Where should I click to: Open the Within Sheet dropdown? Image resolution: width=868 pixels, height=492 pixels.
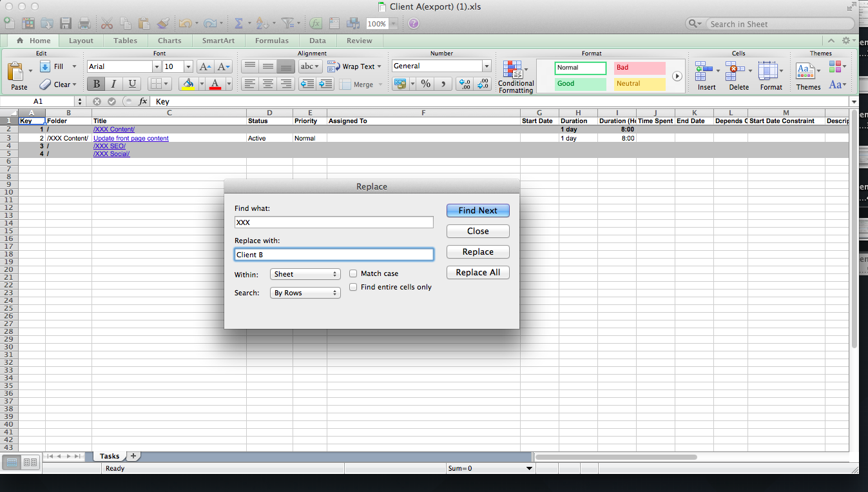(305, 274)
